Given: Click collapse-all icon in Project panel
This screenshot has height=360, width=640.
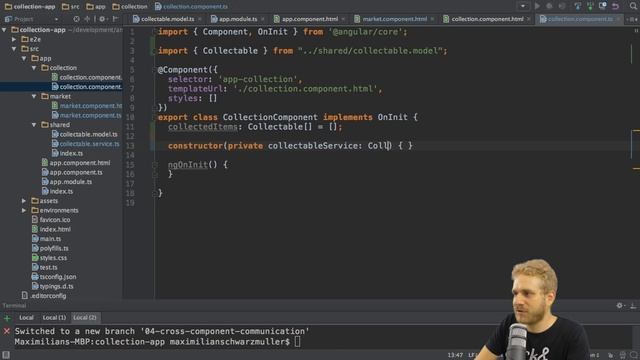Looking at the screenshot, I should (87, 19).
